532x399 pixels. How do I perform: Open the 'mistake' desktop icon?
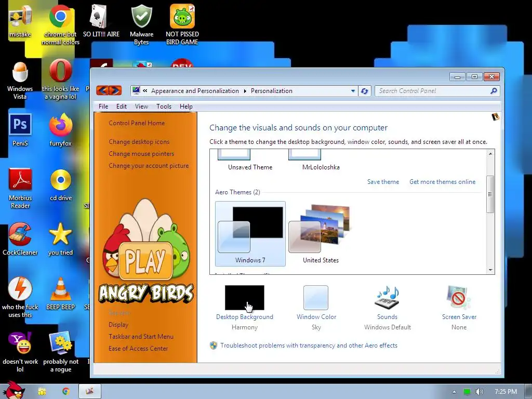click(20, 20)
